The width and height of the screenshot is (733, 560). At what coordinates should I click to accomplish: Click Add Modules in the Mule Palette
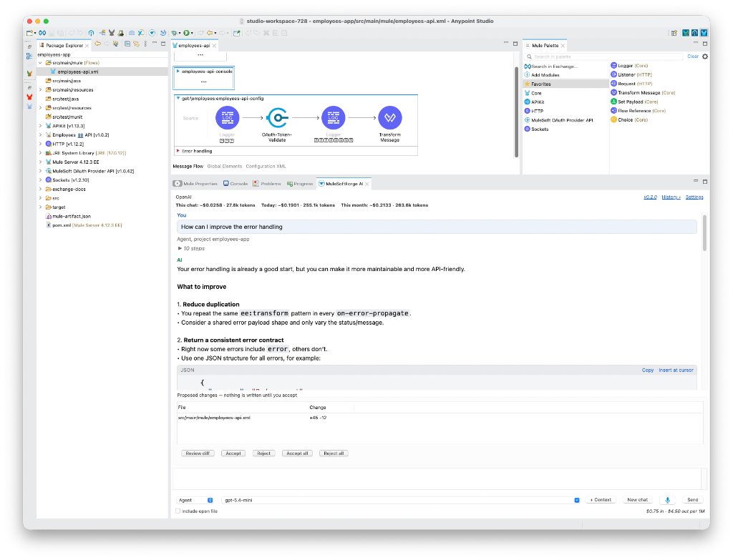pos(542,74)
